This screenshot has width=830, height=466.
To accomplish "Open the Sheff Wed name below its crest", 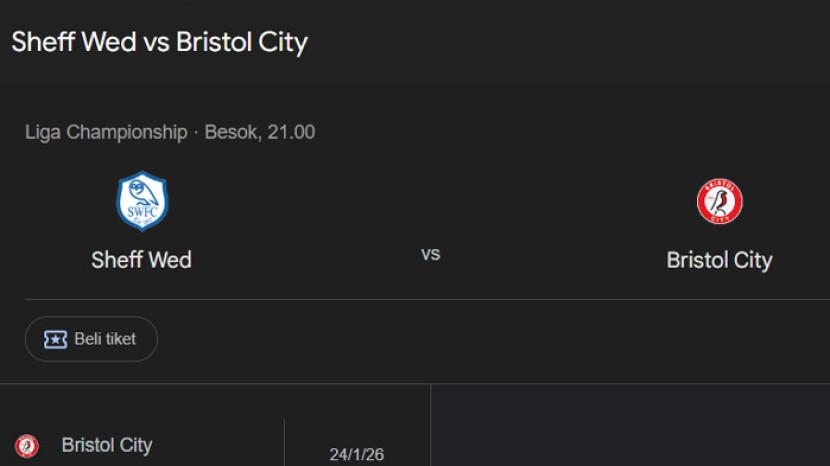I will pos(141,260).
